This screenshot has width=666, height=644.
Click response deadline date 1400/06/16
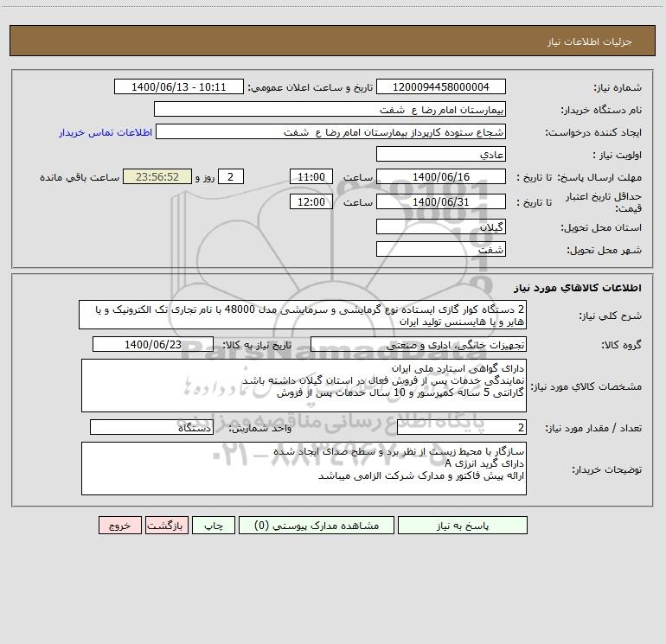pyautogui.click(x=441, y=177)
